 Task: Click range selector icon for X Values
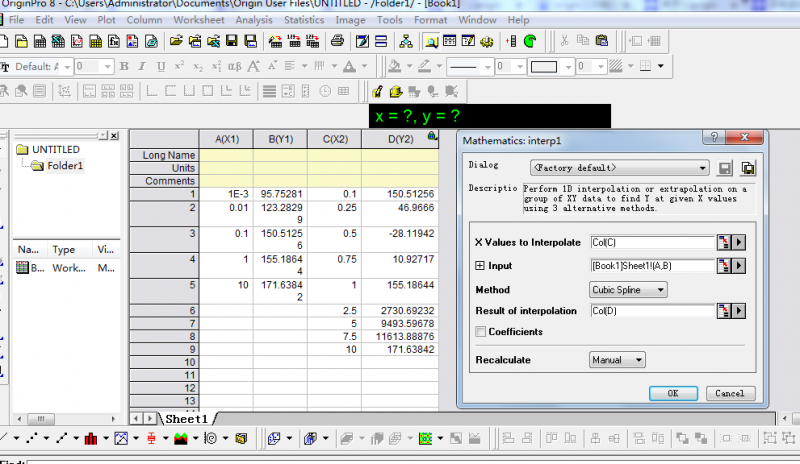click(723, 242)
